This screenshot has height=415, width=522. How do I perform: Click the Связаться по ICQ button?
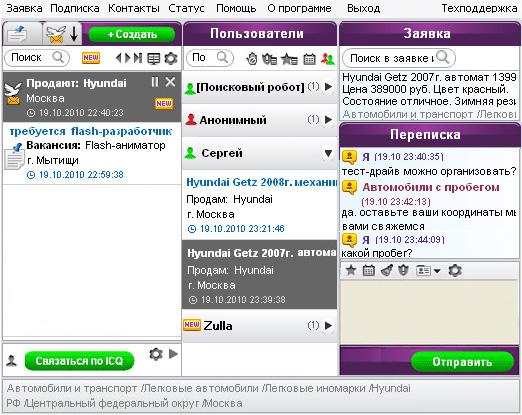(79, 361)
